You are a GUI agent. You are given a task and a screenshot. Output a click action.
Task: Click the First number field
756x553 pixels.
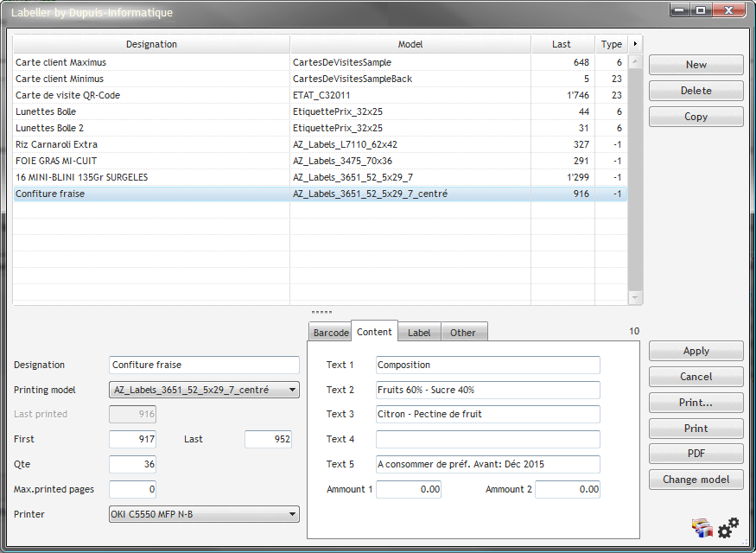coord(132,439)
